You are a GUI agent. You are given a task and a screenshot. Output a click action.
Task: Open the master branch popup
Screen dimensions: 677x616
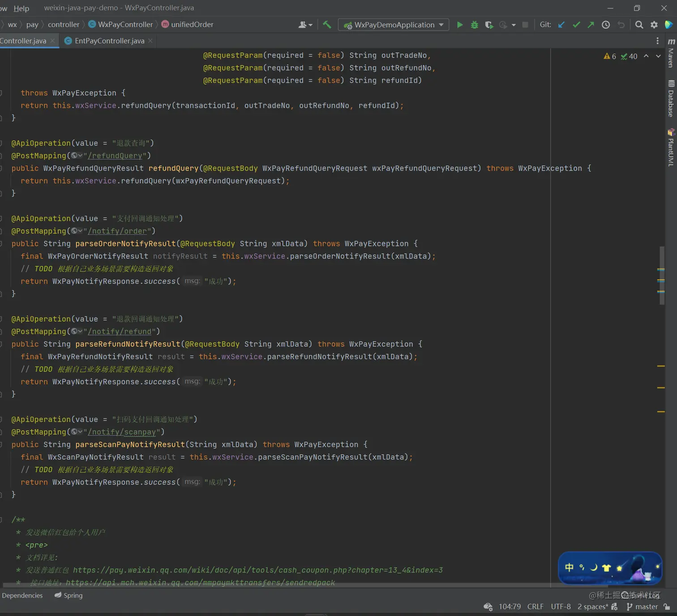click(x=643, y=607)
